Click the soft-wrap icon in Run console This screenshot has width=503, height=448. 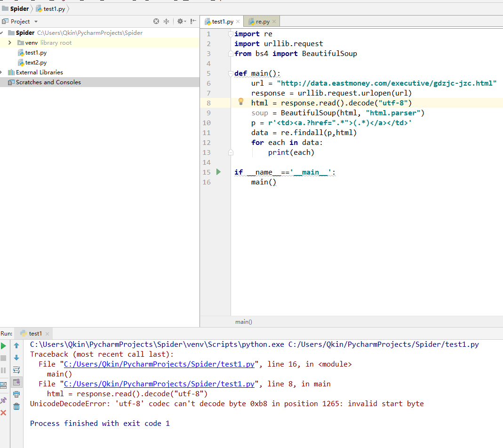[16, 370]
